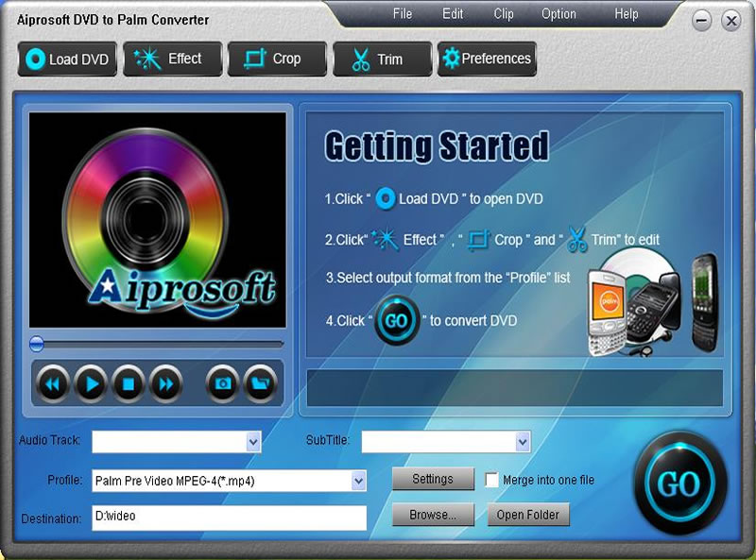The image size is (756, 560).
Task: Start conversion with the big GO button
Action: tap(677, 484)
